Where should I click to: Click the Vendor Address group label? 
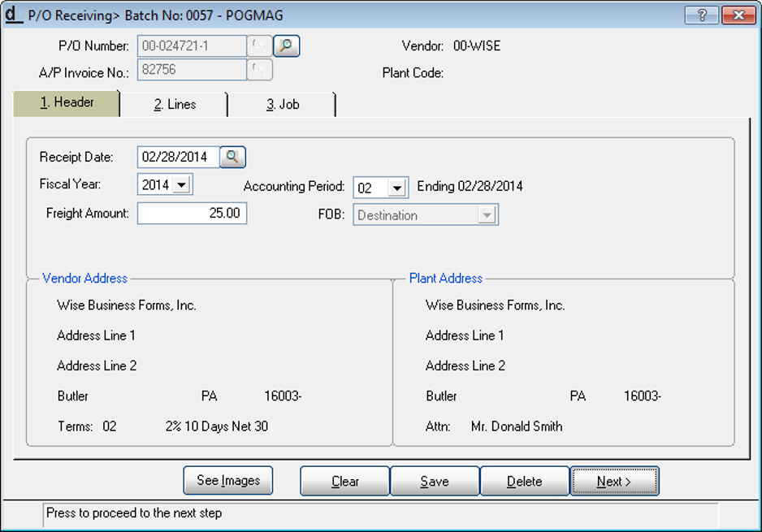click(84, 279)
